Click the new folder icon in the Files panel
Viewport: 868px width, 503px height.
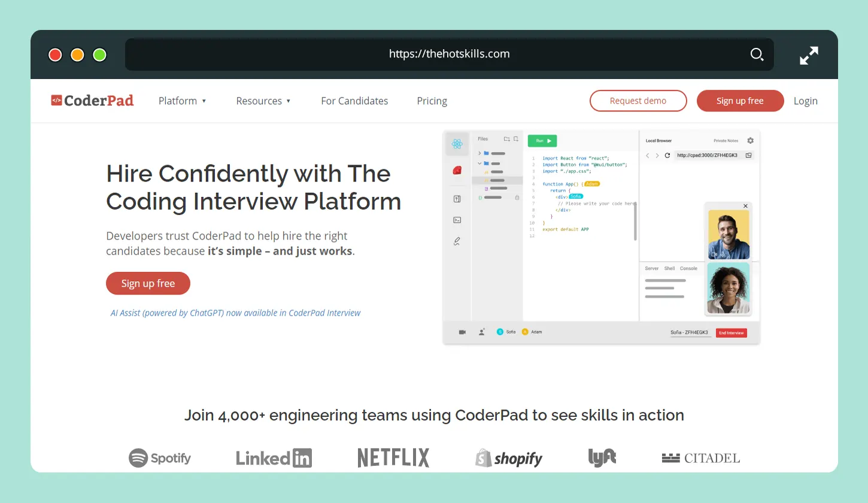(506, 139)
